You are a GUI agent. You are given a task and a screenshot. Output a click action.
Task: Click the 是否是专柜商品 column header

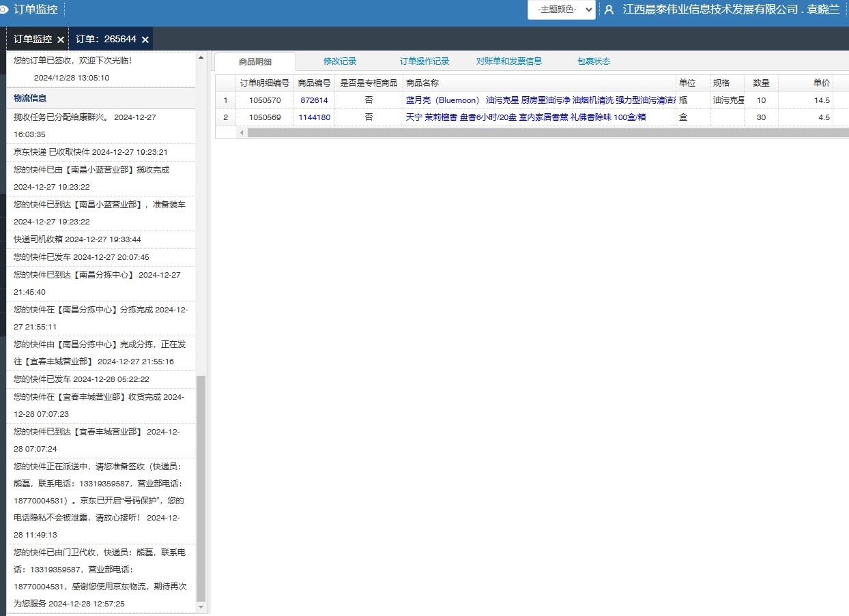369,83
